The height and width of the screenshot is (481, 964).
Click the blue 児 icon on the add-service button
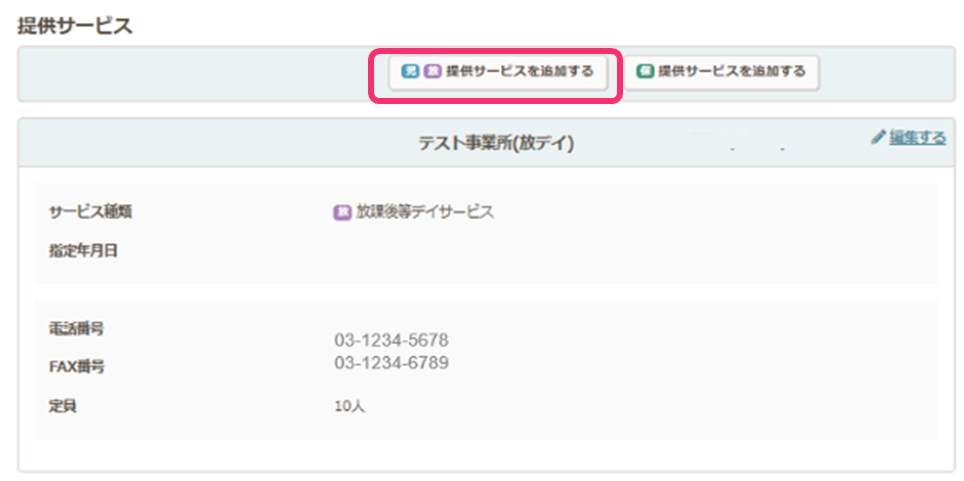tap(409, 72)
